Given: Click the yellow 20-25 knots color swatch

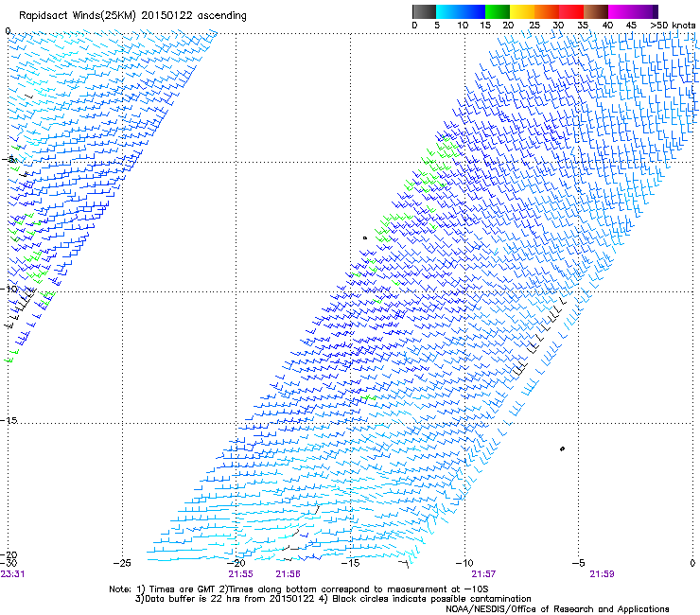Looking at the screenshot, I should [x=522, y=11].
